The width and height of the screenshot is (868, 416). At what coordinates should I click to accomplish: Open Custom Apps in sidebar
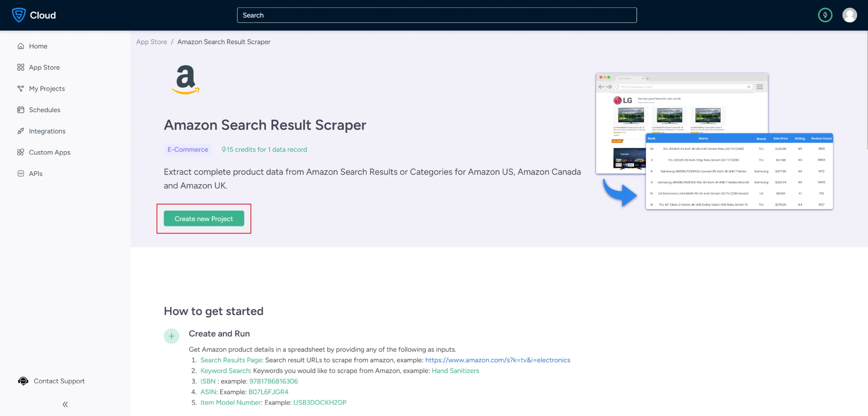coord(50,152)
